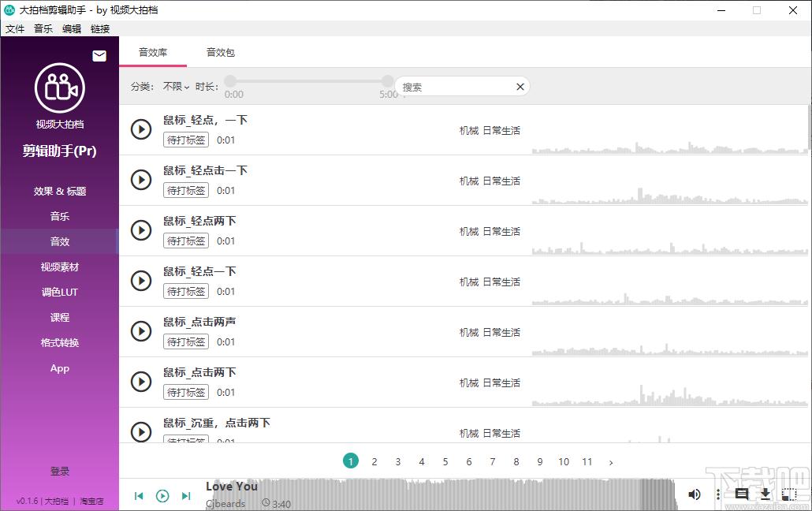
Task: Open the mail envelope icon in sidebar
Action: click(x=99, y=56)
